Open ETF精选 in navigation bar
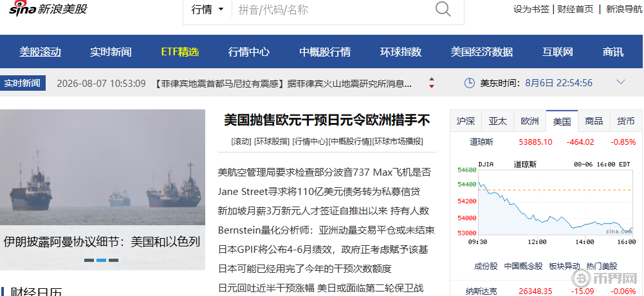Image resolution: width=644 pixels, height=296 pixels. coord(180,52)
